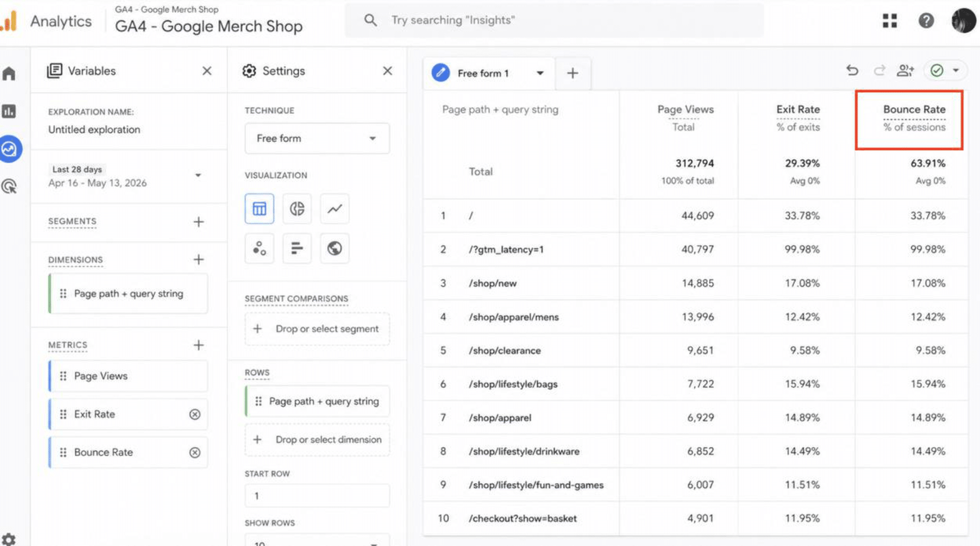This screenshot has height=546, width=980.
Task: Select the Exit Rate metric variable
Action: (128, 414)
